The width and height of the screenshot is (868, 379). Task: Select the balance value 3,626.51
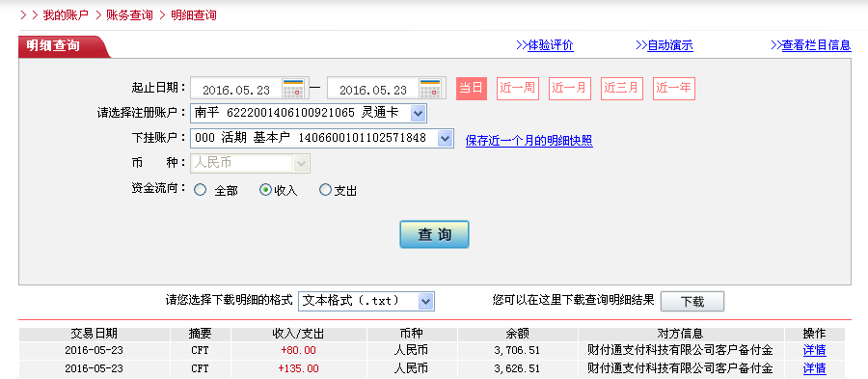[x=518, y=368]
